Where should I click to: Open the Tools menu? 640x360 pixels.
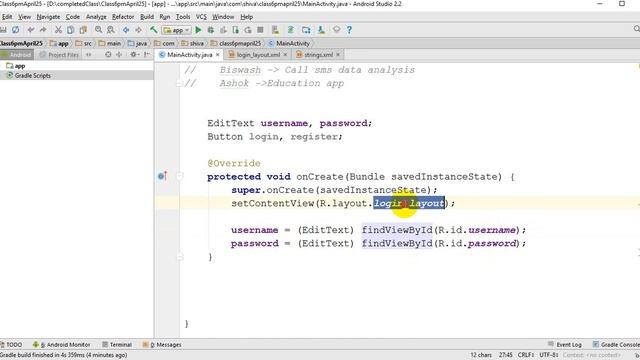pos(183,17)
